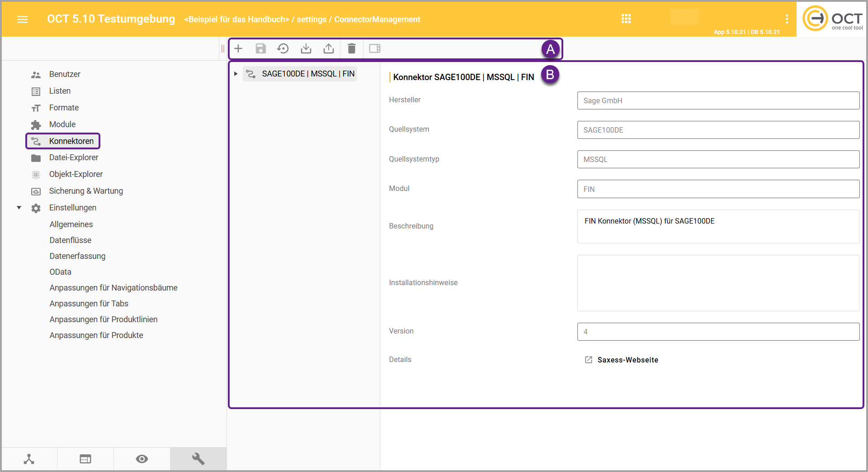
Task: Switch to the eye view tab at bottom
Action: coord(142,459)
